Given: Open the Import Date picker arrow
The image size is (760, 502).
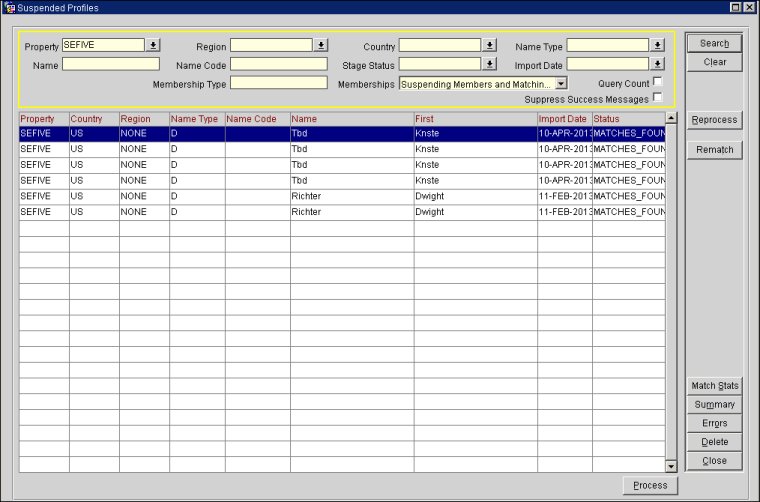Looking at the screenshot, I should 657,64.
